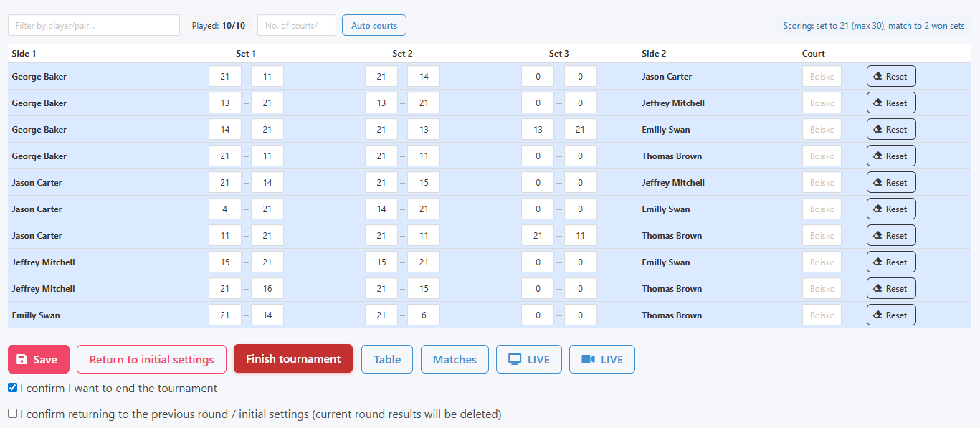This screenshot has height=428, width=980.
Task: Click court field for George Baker vs Jason Carter
Action: [822, 77]
